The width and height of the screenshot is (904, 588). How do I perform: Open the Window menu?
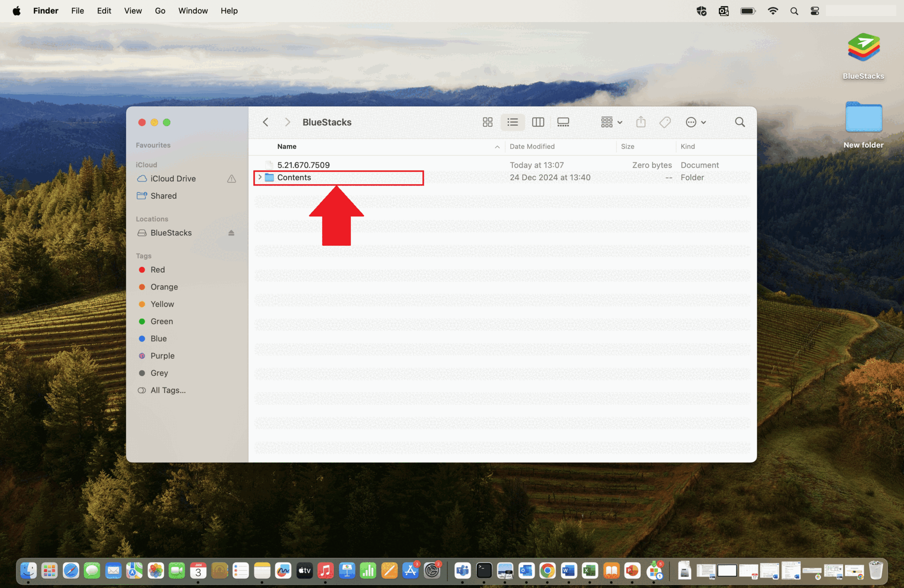pyautogui.click(x=193, y=11)
